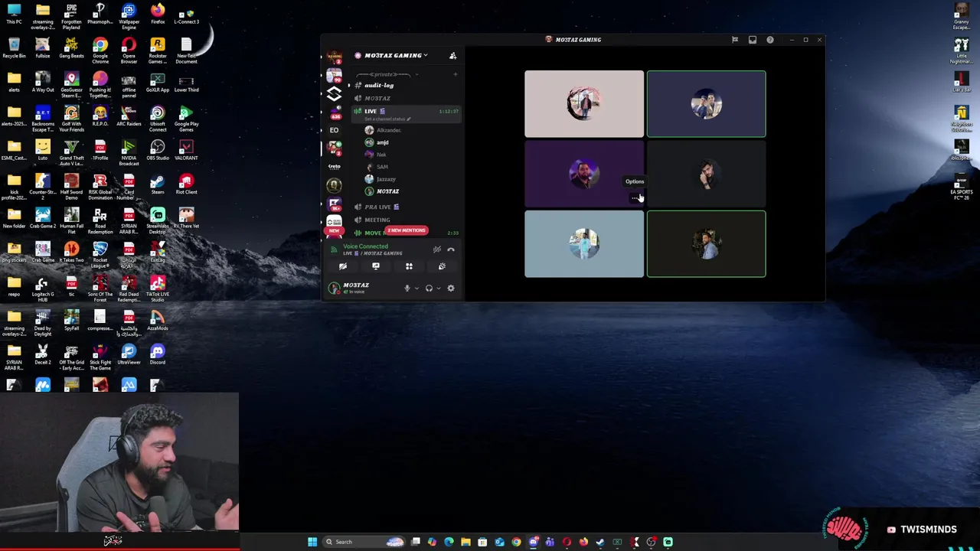Start an activity with the four-squares icon

click(x=409, y=266)
